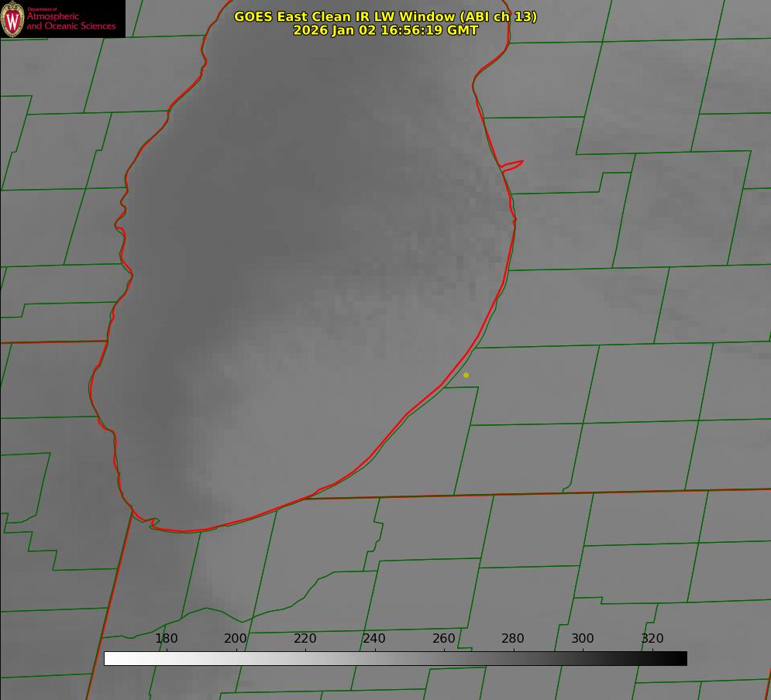Click the University of Wisconsin crest logo
The height and width of the screenshot is (700, 771).
12,19
